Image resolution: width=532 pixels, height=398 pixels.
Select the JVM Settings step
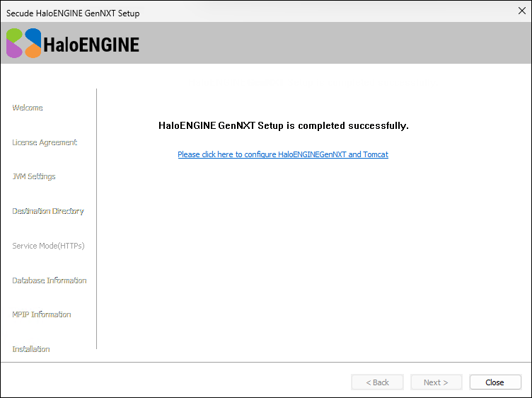(x=34, y=176)
